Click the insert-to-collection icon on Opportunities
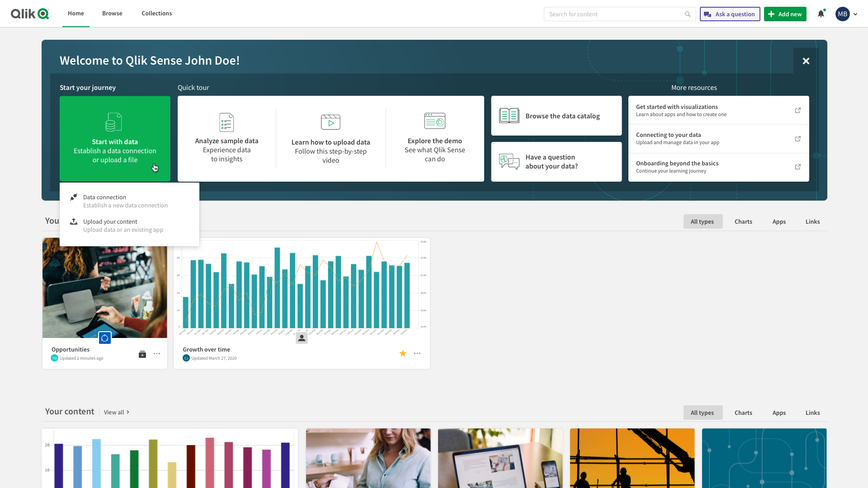 (142, 354)
